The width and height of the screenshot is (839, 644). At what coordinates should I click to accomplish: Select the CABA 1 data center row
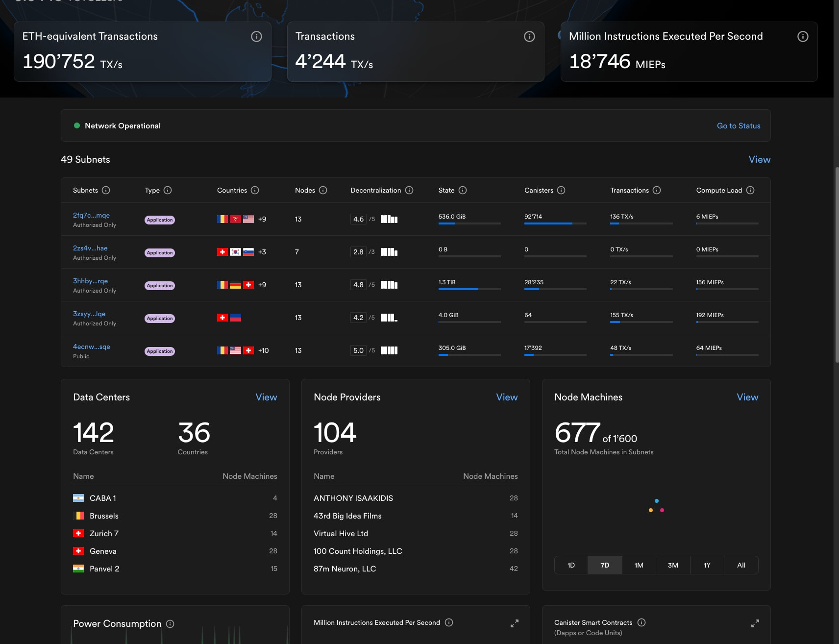[175, 498]
